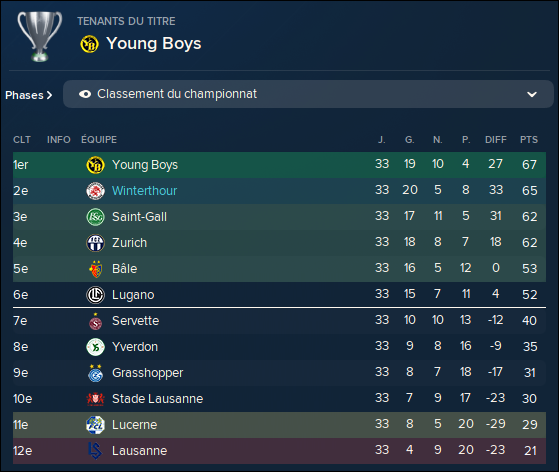The image size is (559, 472).
Task: Open the Classement du championnat dropdown
Action: [308, 94]
